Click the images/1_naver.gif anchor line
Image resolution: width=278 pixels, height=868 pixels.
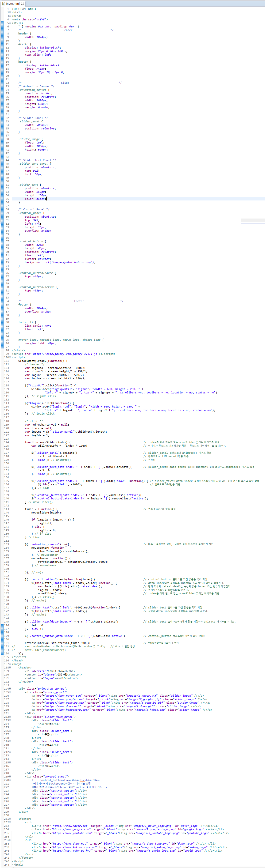pos(117,695)
